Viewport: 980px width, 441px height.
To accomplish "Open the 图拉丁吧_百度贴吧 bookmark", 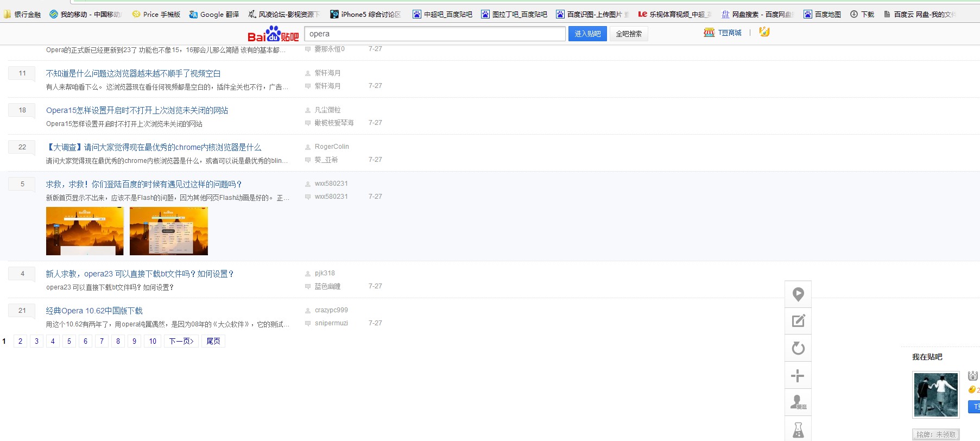I will click(514, 15).
